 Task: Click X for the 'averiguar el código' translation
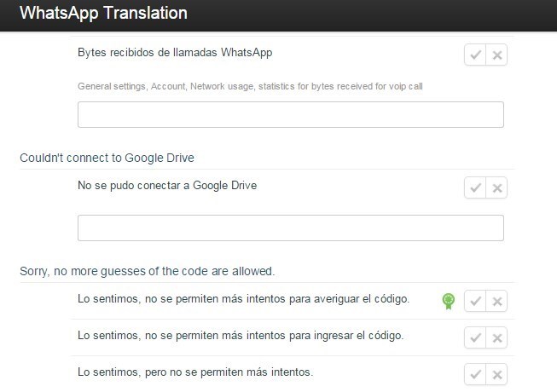point(497,301)
